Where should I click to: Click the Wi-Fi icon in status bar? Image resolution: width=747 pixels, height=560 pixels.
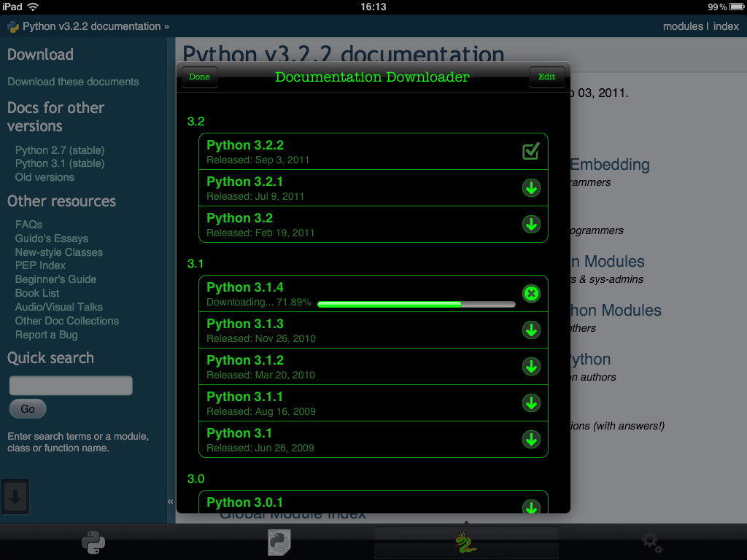33,7
